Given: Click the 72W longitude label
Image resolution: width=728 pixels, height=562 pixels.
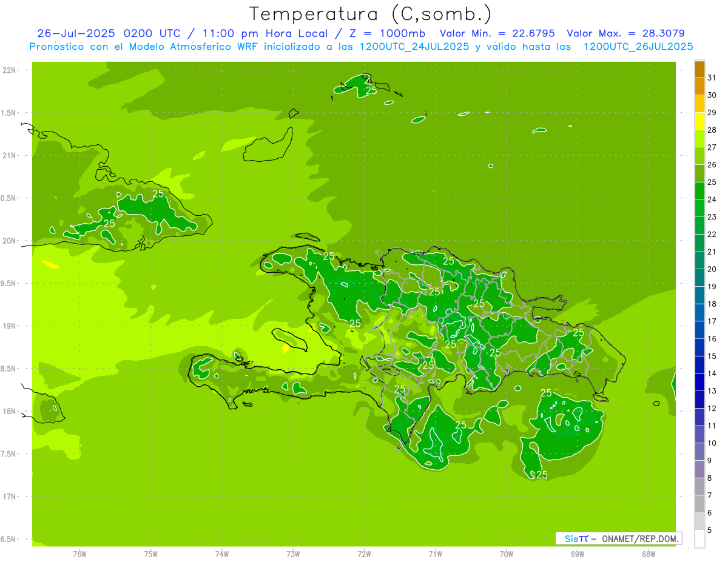Looking at the screenshot, I should pyautogui.click(x=364, y=554).
